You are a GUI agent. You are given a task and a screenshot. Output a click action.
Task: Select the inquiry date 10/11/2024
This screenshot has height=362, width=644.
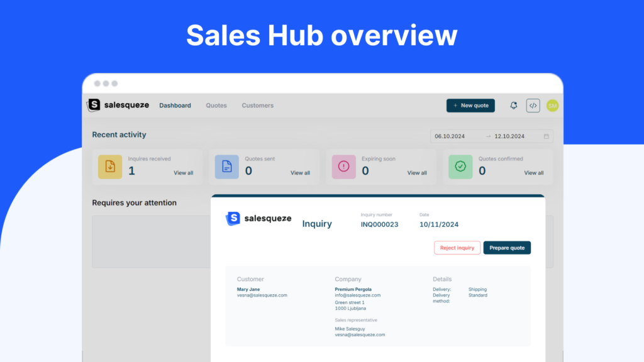[x=438, y=224]
